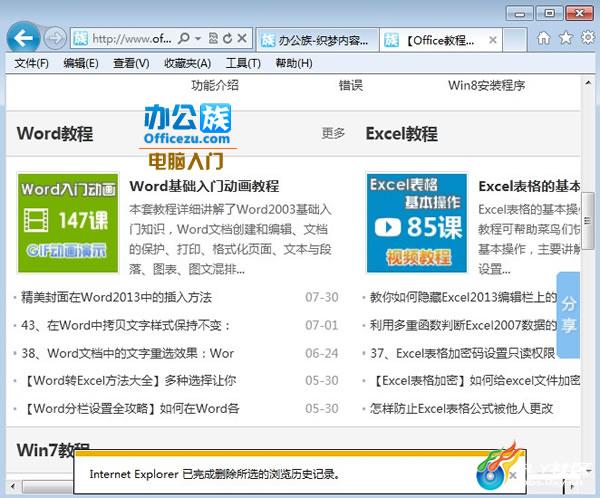Open 【Excel表格加密】 article link
Image resolution: width=600 pixels, height=498 pixels.
click(474, 380)
